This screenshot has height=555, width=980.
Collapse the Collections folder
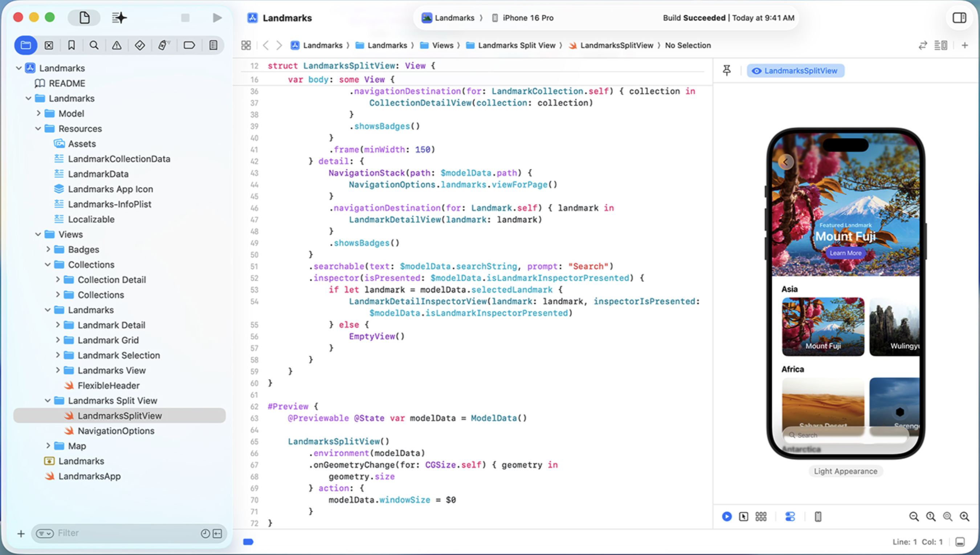(x=48, y=264)
